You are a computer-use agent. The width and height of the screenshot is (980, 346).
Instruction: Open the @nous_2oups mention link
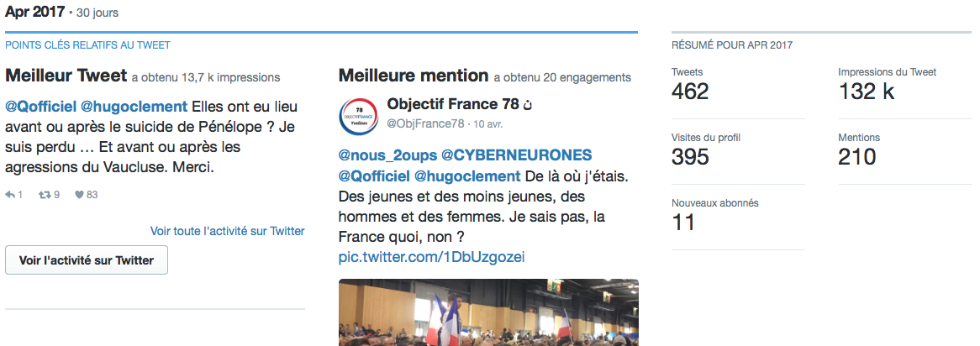click(x=387, y=155)
